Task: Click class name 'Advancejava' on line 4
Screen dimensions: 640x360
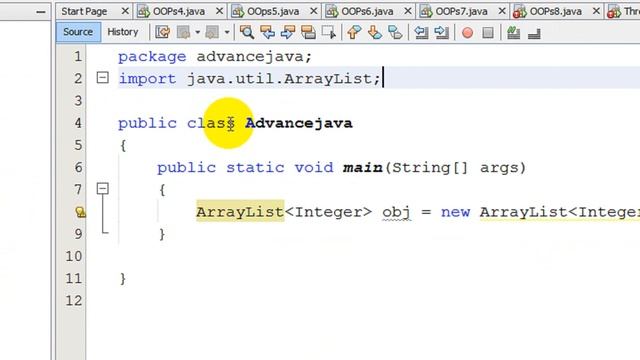Action: click(x=299, y=123)
